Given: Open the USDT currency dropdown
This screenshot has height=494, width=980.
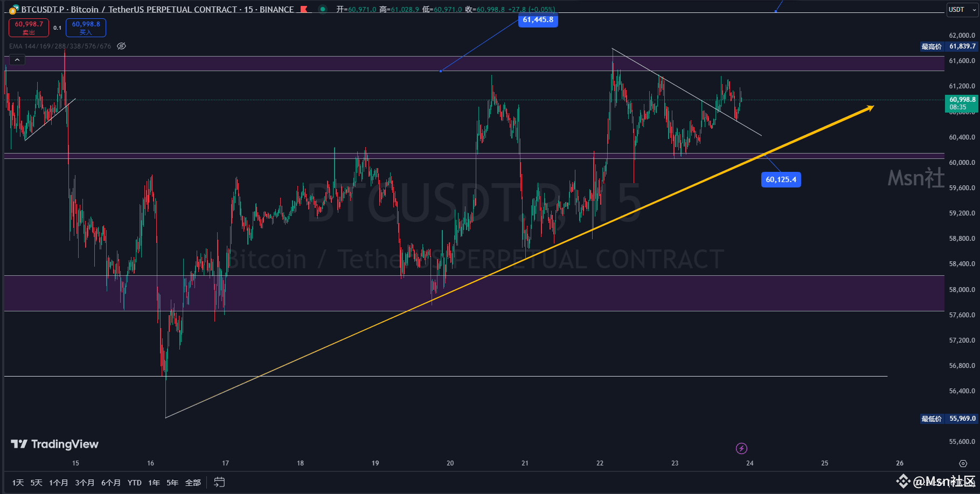Looking at the screenshot, I should 961,9.
